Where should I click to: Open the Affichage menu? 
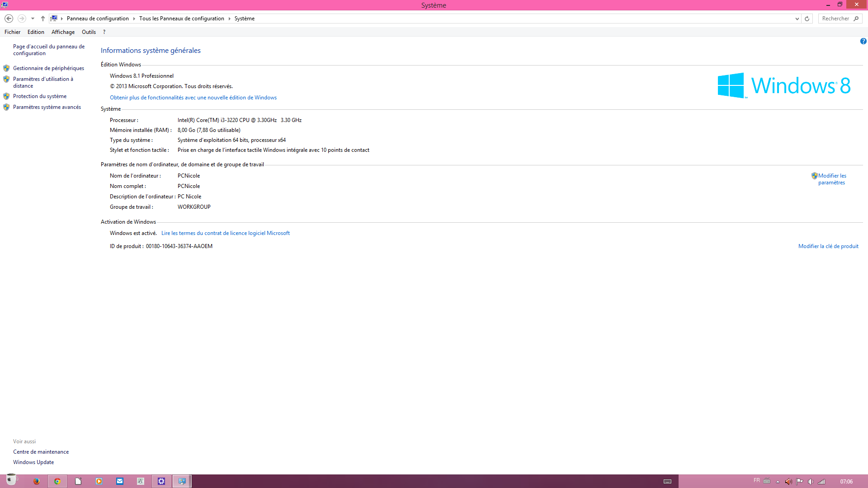click(63, 32)
